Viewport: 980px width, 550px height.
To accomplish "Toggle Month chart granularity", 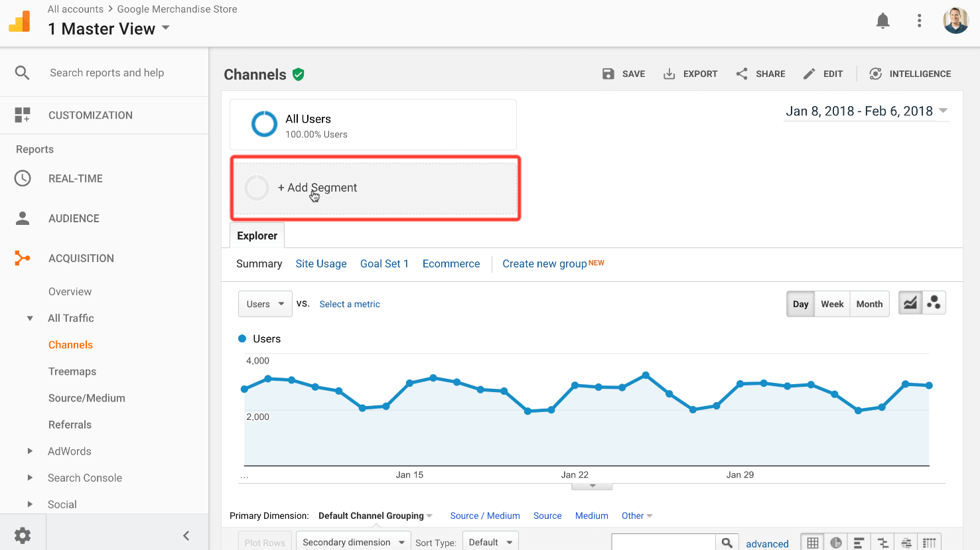I will (869, 303).
